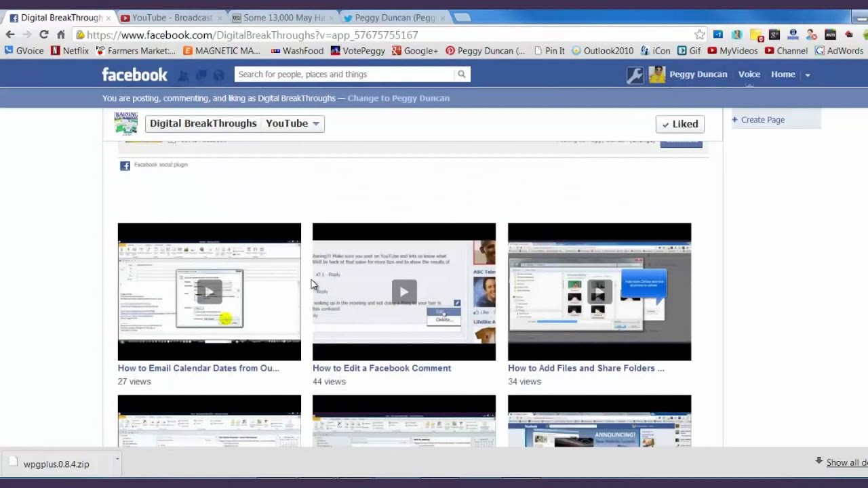
Task: Open Pin It bookmarklet
Action: tap(549, 51)
